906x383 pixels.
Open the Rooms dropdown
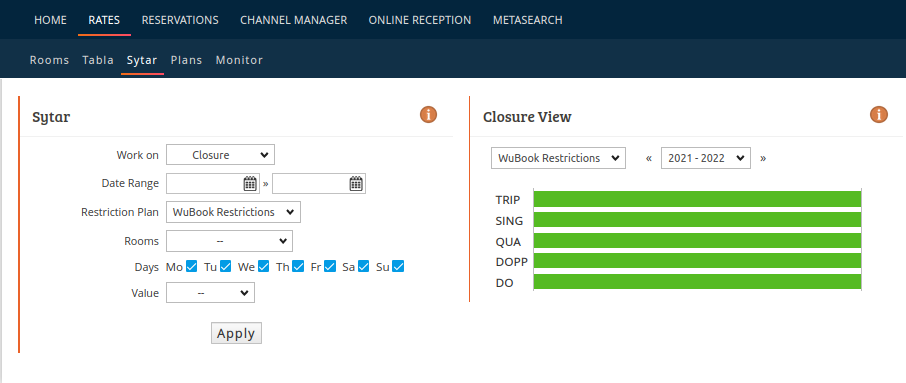[229, 241]
